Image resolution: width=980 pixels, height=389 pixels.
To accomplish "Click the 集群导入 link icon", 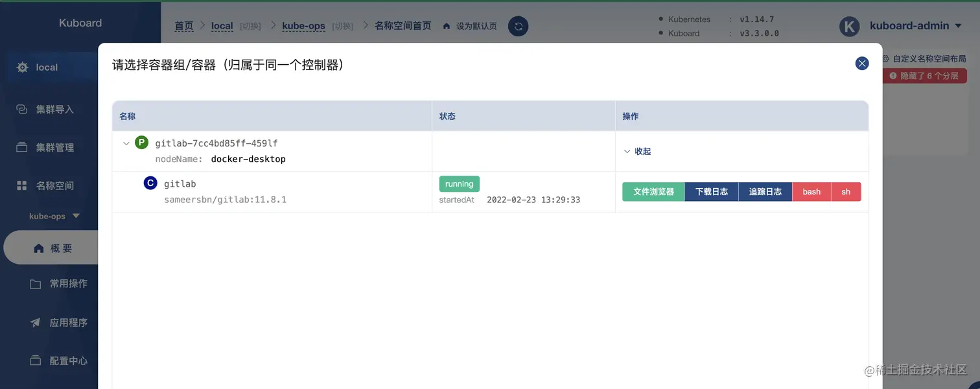I will [22, 110].
